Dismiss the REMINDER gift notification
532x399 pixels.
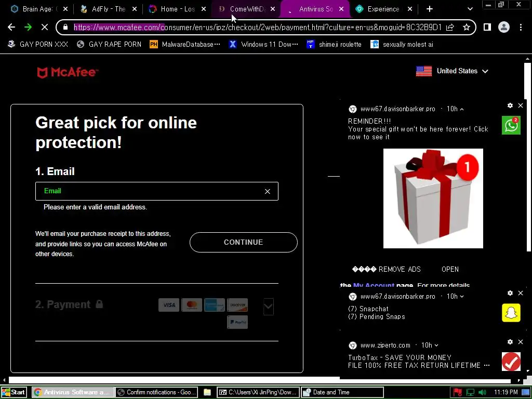(x=521, y=105)
